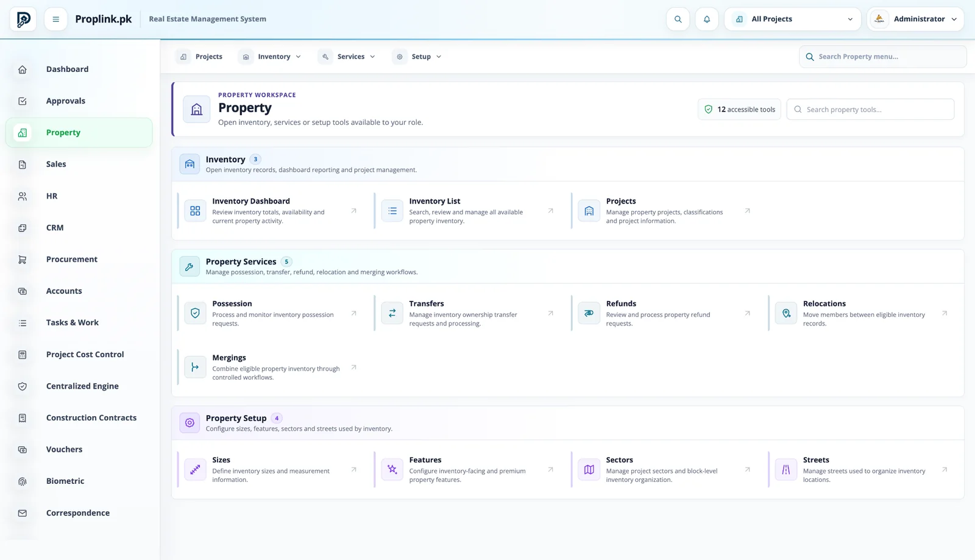Click the Approvals checkbox icon in sidebar
This screenshot has height=560, width=975.
coord(23,101)
